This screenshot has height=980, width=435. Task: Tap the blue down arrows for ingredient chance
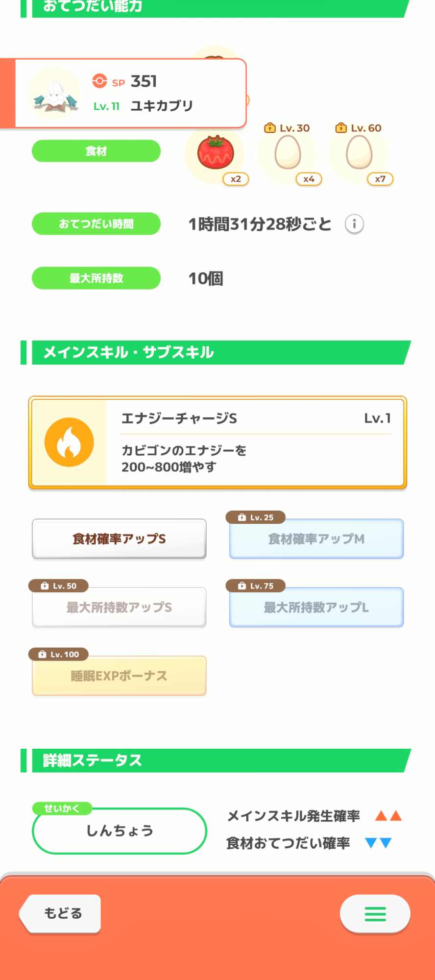tap(379, 843)
